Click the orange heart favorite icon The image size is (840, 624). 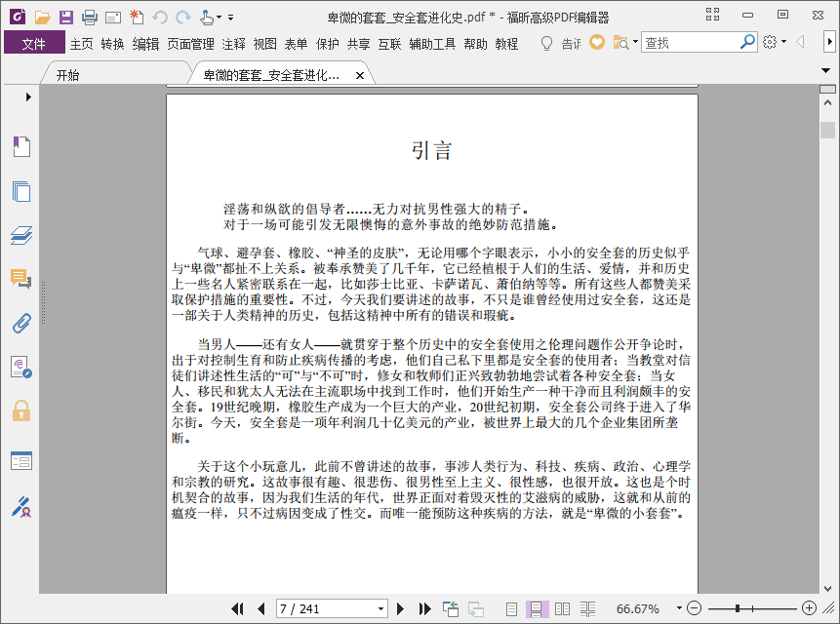tap(597, 42)
